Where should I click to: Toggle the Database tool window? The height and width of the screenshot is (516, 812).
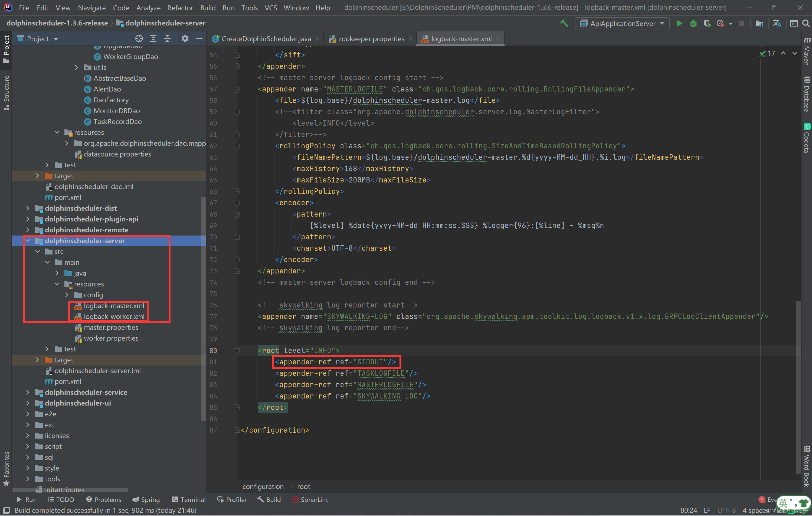pos(806,94)
